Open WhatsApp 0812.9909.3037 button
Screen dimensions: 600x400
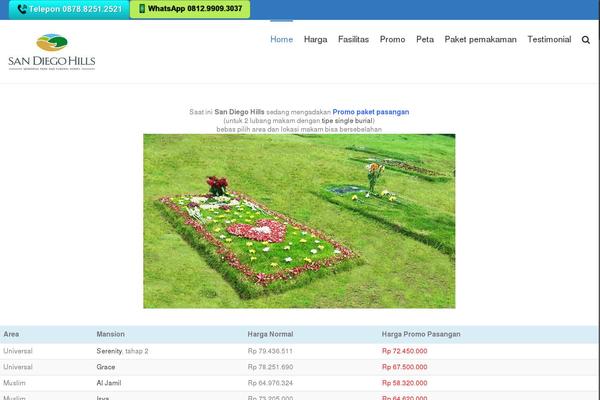click(190, 9)
